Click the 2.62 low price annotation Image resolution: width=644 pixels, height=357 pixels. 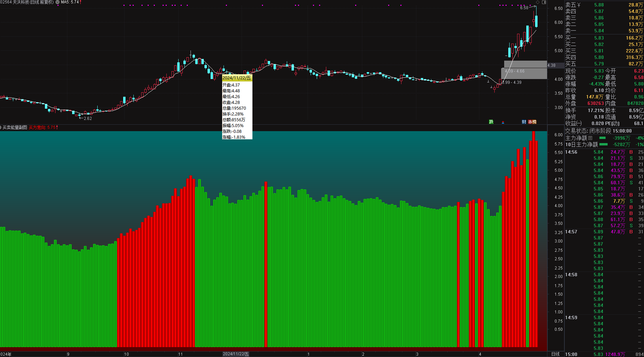click(87, 119)
